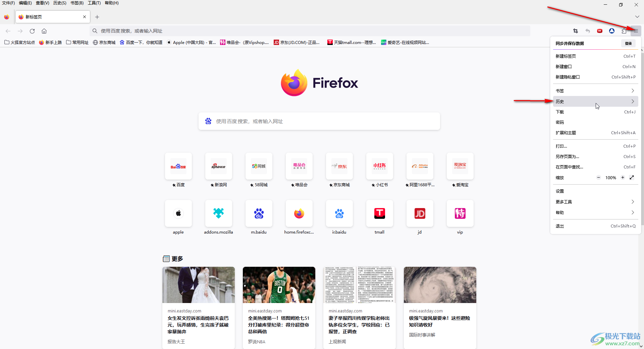Go to the home page icon

click(x=44, y=31)
